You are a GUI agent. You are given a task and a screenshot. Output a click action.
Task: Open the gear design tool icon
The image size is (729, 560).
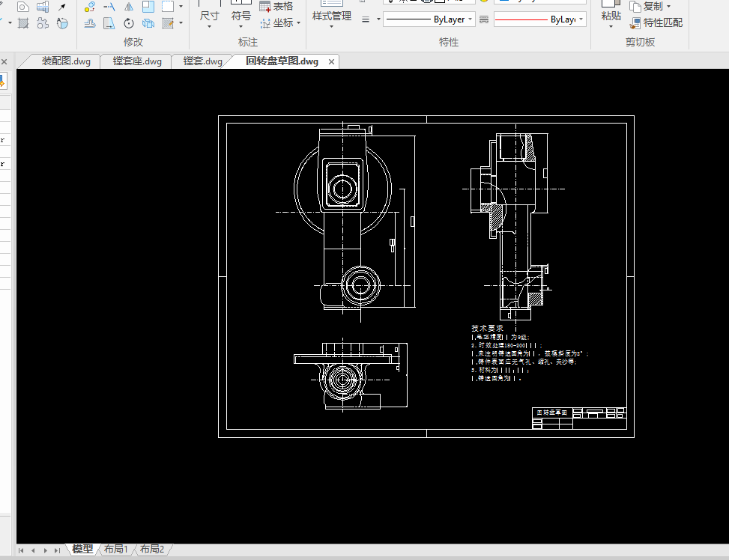click(x=42, y=22)
